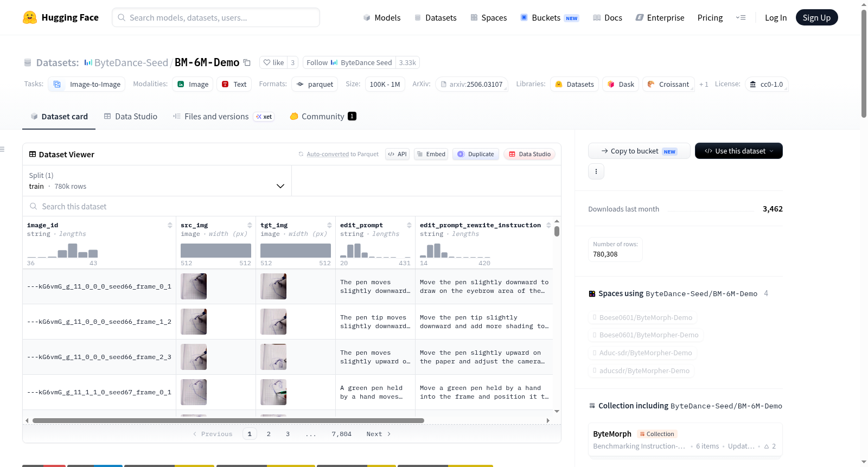Show the +1 additional libraries
The height and width of the screenshot is (467, 868).
704,84
